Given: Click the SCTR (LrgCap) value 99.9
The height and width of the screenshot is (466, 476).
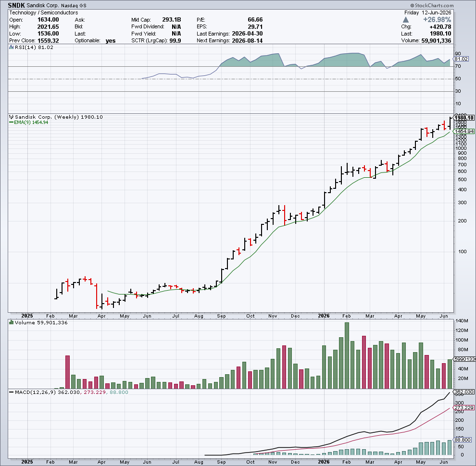Looking at the screenshot, I should (x=175, y=41).
